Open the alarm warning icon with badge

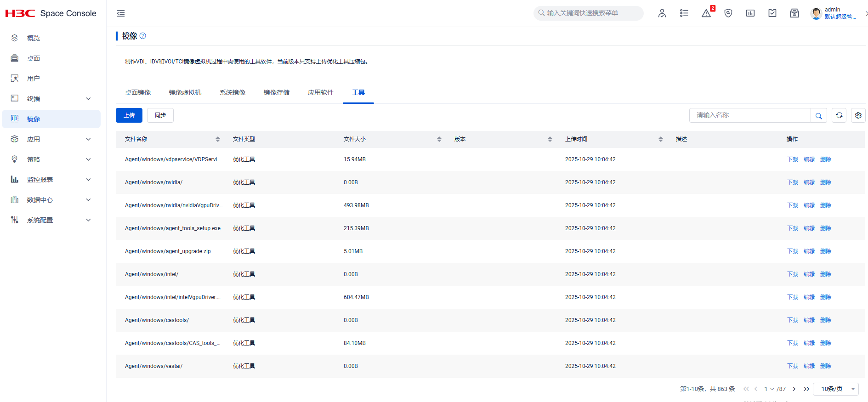tap(706, 13)
